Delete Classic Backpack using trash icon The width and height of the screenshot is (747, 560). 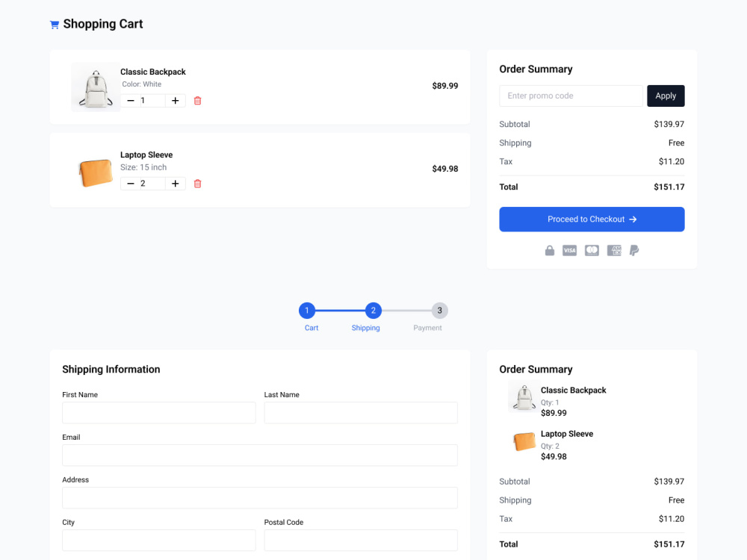click(198, 101)
